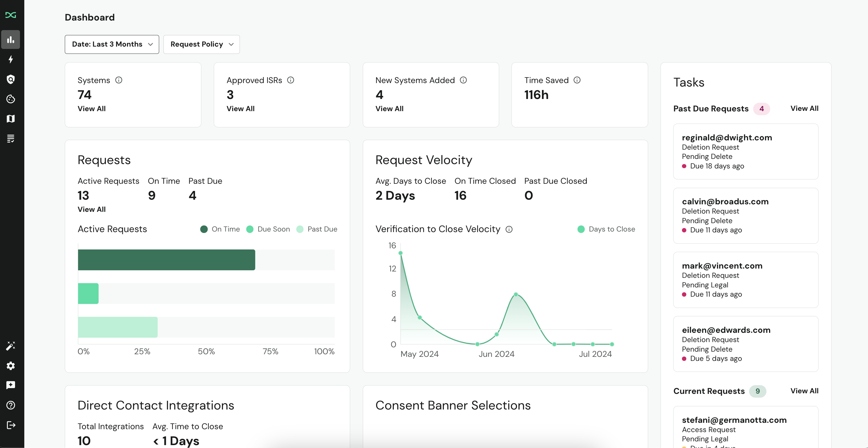Click the Approved ISRs View All button
The height and width of the screenshot is (448, 868).
240,108
